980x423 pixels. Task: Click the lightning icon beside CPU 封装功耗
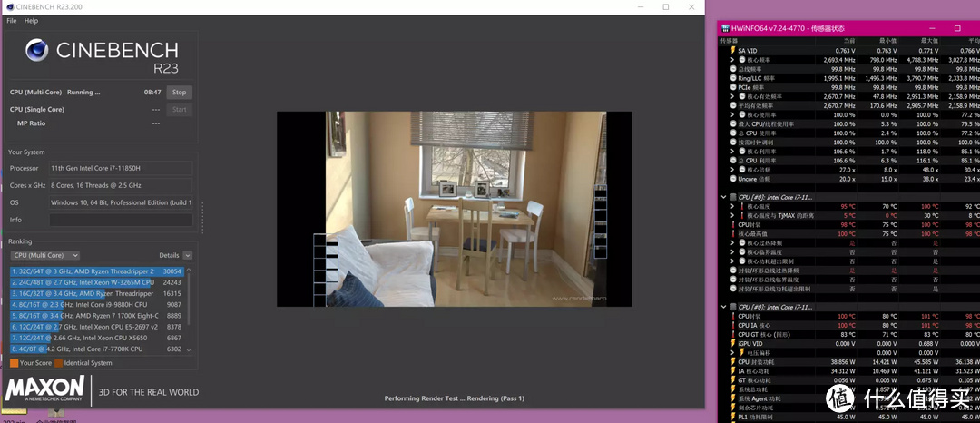tap(733, 362)
